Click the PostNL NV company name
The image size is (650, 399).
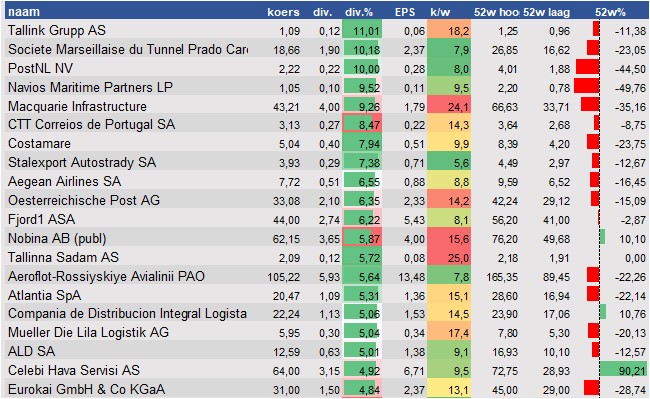click(x=40, y=68)
